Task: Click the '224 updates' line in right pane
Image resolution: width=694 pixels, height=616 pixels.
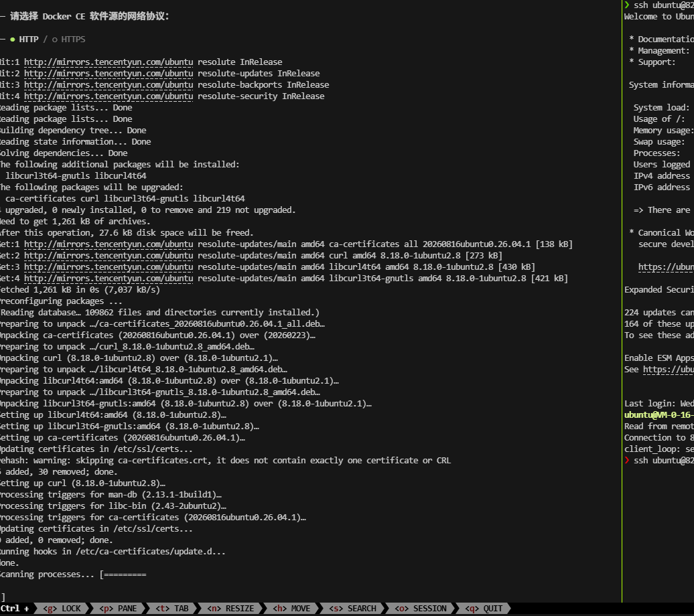Action: tap(659, 313)
